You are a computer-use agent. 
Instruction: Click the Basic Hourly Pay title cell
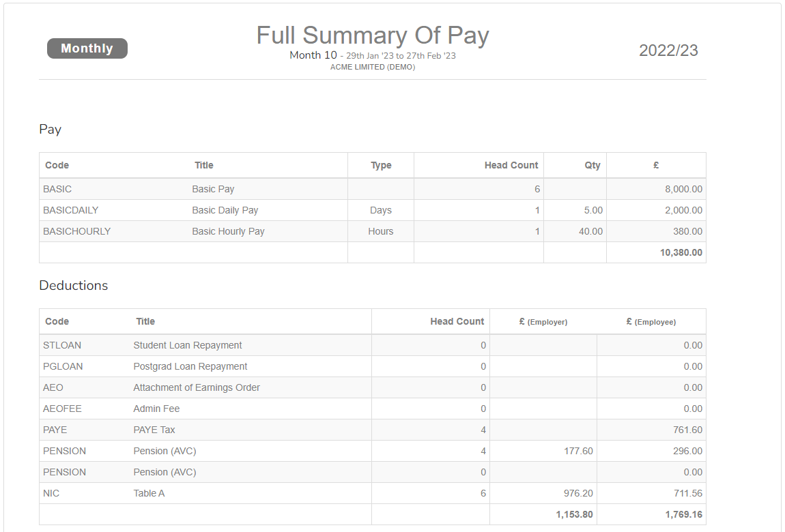[x=228, y=231]
